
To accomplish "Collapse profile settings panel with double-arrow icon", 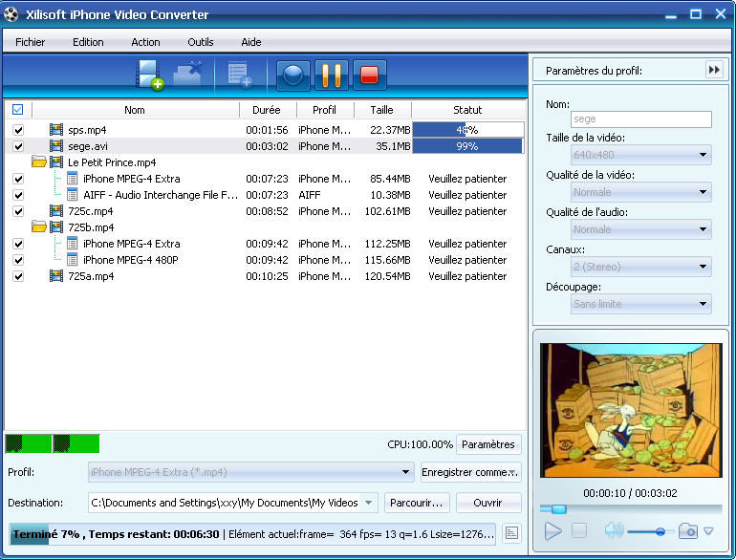I will point(714,70).
